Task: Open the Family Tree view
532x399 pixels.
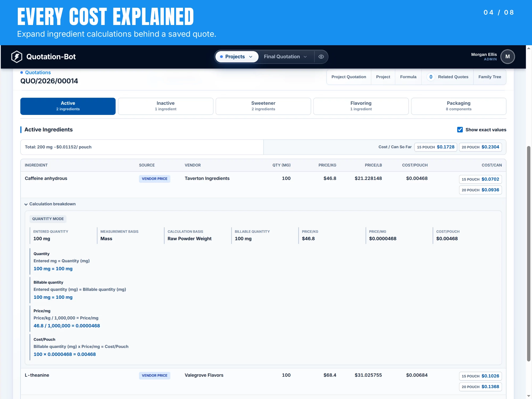Action: [489, 77]
